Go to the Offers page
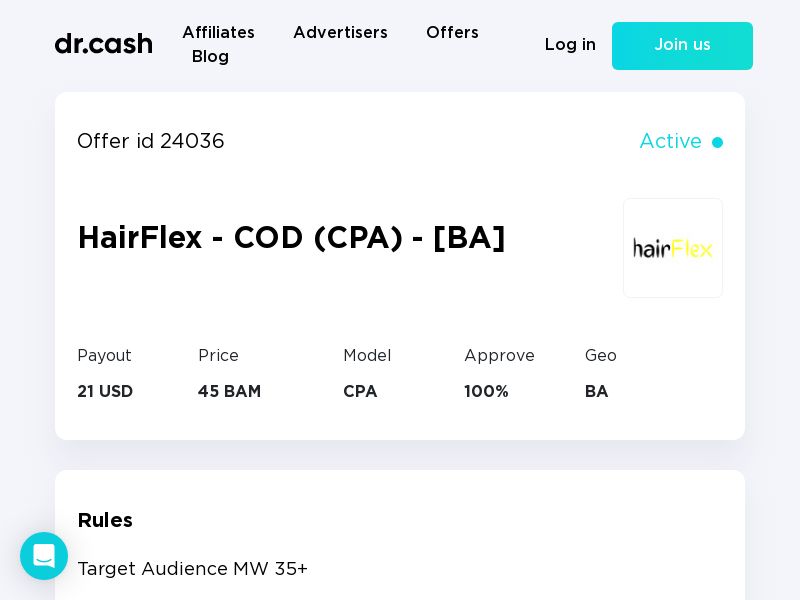800x600 pixels. pyautogui.click(x=453, y=33)
